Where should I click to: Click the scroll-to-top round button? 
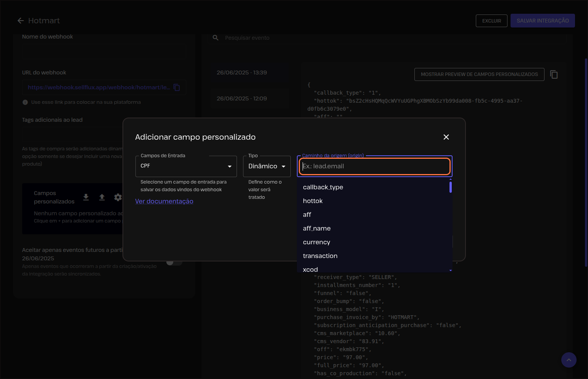569,360
